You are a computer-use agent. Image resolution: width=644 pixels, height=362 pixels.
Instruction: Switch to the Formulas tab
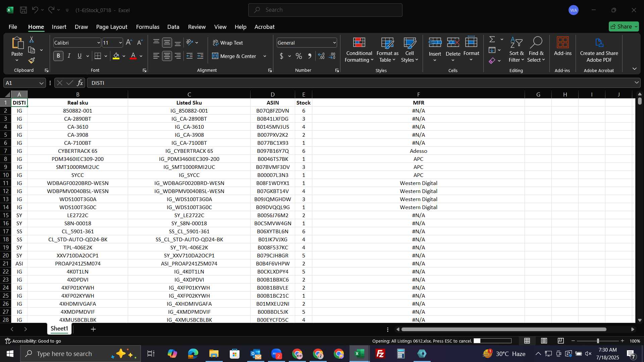click(148, 27)
